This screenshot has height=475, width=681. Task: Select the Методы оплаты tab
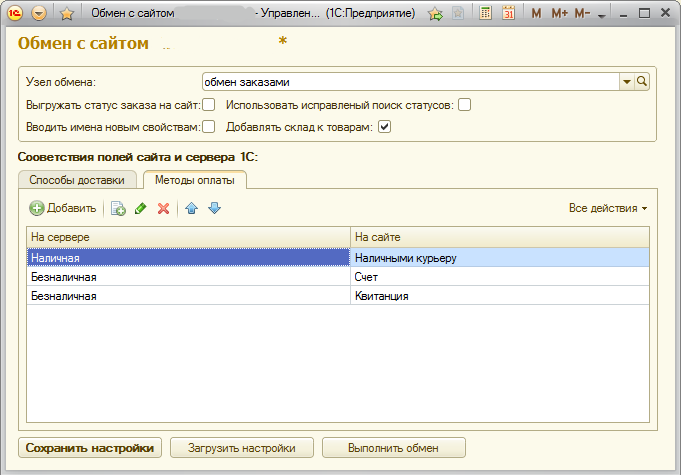coord(195,180)
